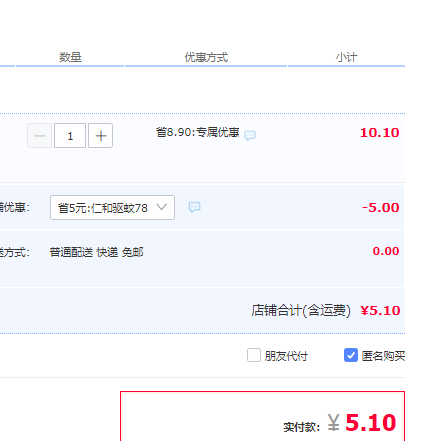Click the 优惠方式 column header
Viewport: 439px width, 441px height.
pos(206,57)
